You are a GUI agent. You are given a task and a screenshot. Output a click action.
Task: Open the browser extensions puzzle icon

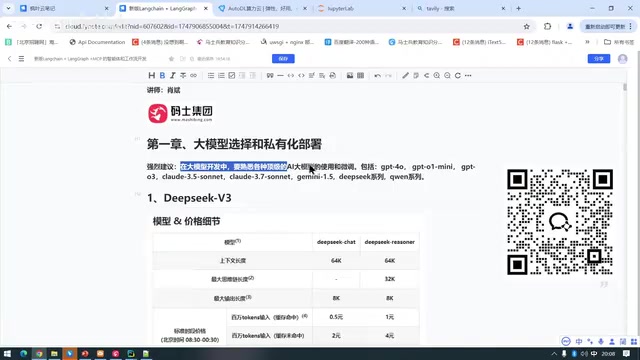tap(547, 27)
